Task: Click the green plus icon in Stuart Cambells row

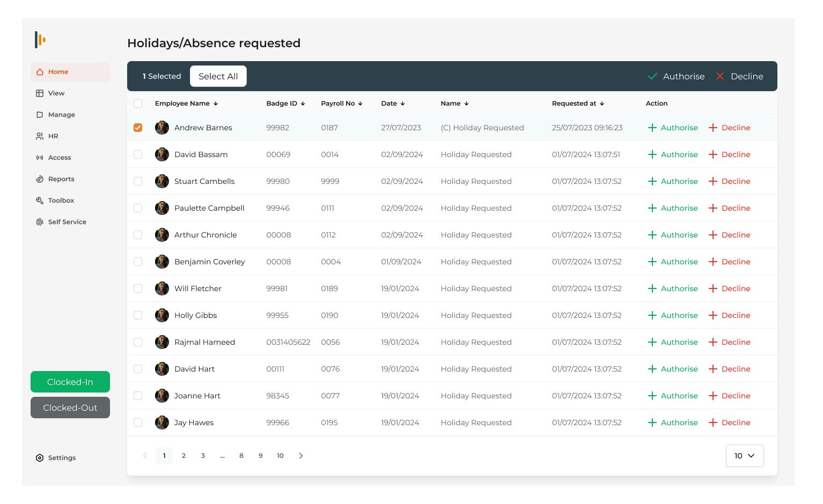Action: 652,181
